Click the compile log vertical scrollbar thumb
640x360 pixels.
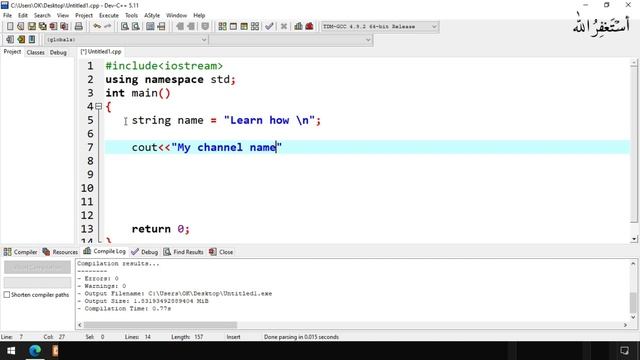(633, 302)
